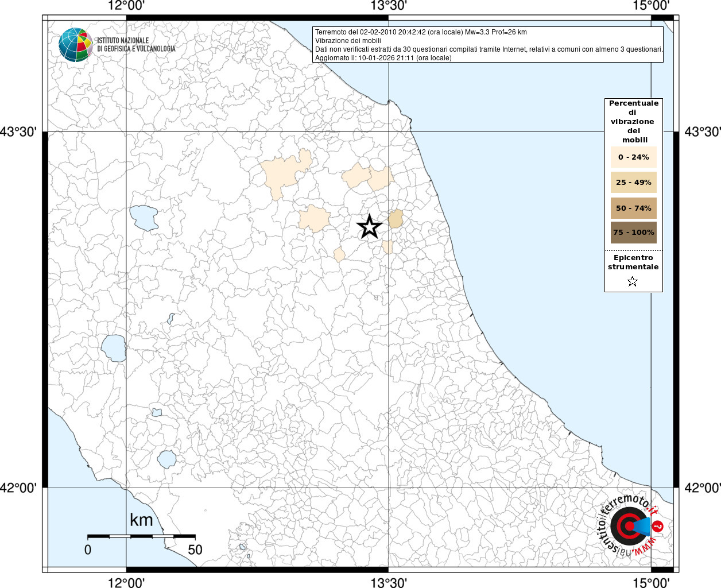The image size is (721, 588).
Task: Click the haisentitoilterremoto.it target logo
Action: coord(629,525)
